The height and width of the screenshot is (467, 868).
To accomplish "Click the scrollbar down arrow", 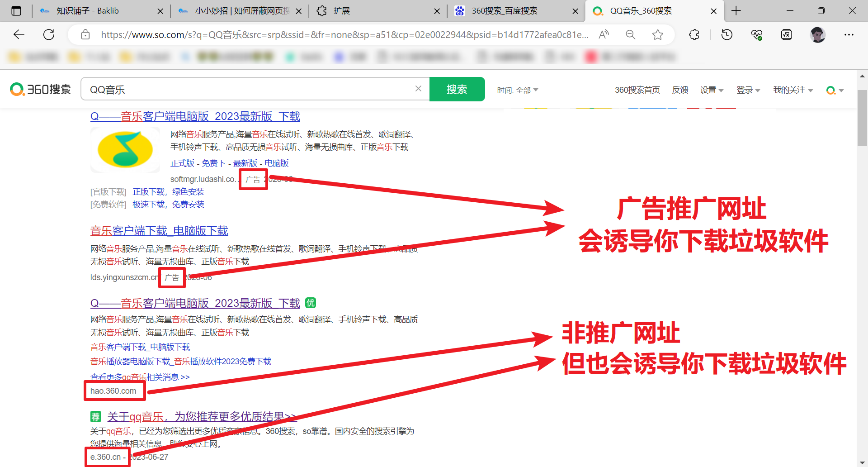I will tap(862, 462).
